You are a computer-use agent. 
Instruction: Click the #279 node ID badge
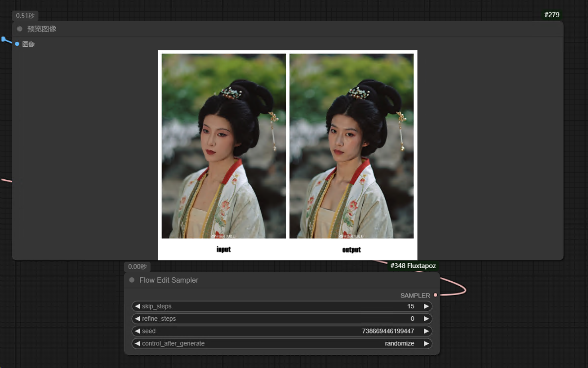[552, 15]
